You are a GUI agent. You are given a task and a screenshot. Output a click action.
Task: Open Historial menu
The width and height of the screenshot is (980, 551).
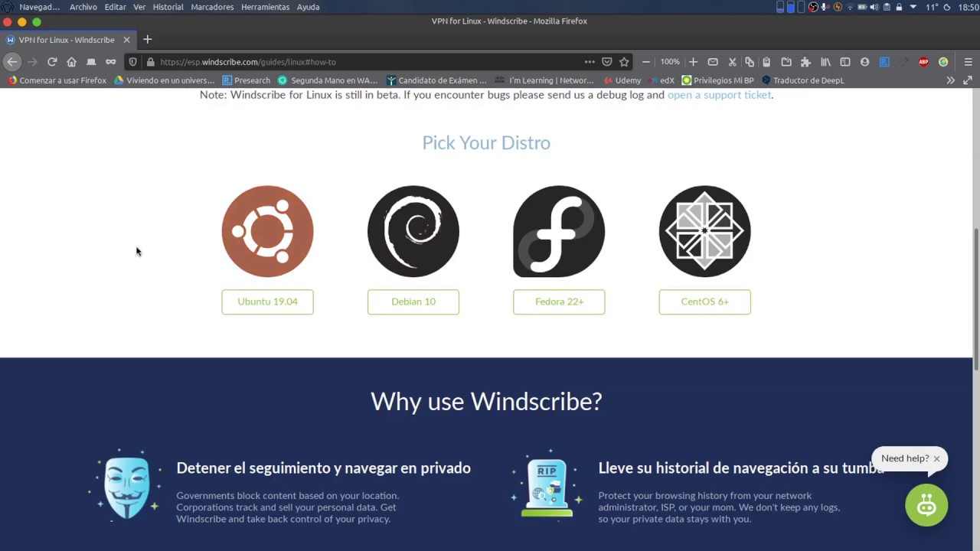(x=168, y=7)
